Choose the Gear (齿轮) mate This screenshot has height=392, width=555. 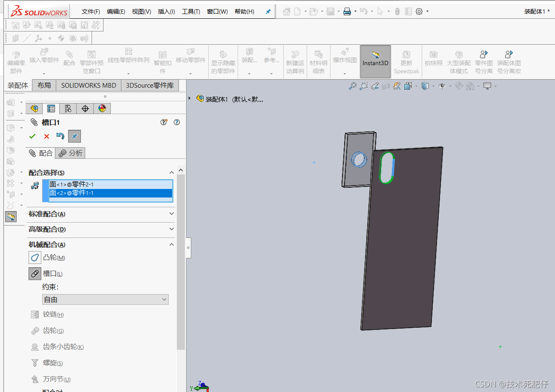click(x=35, y=331)
